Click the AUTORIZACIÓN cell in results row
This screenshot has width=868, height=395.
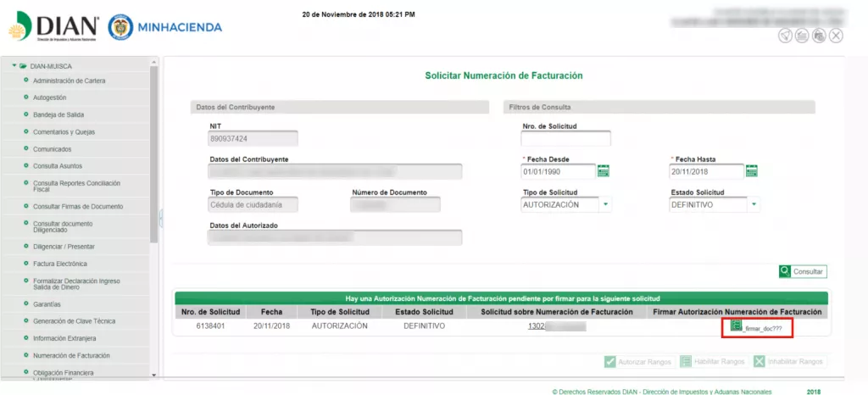pos(339,326)
